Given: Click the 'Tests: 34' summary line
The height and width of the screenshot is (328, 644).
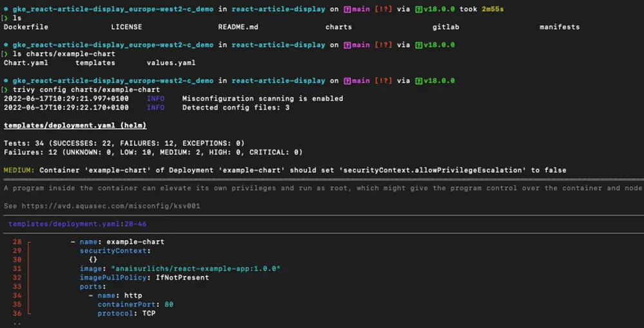Looking at the screenshot, I should click(x=124, y=143).
